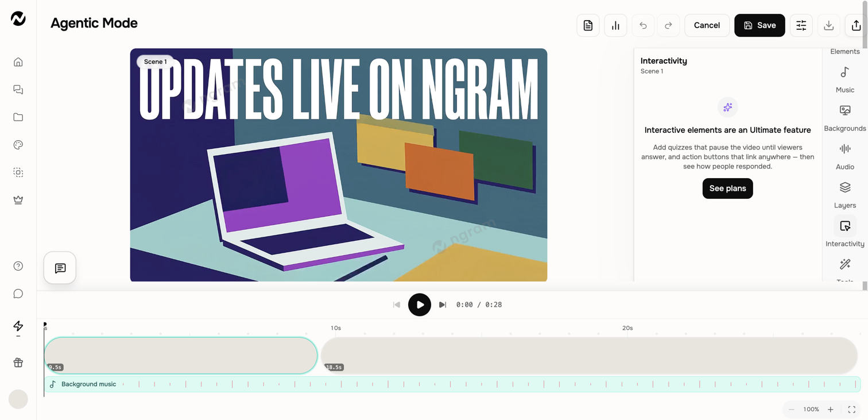Zoom out the timeline with minus
Screen dimensions: 868x420
click(792, 410)
